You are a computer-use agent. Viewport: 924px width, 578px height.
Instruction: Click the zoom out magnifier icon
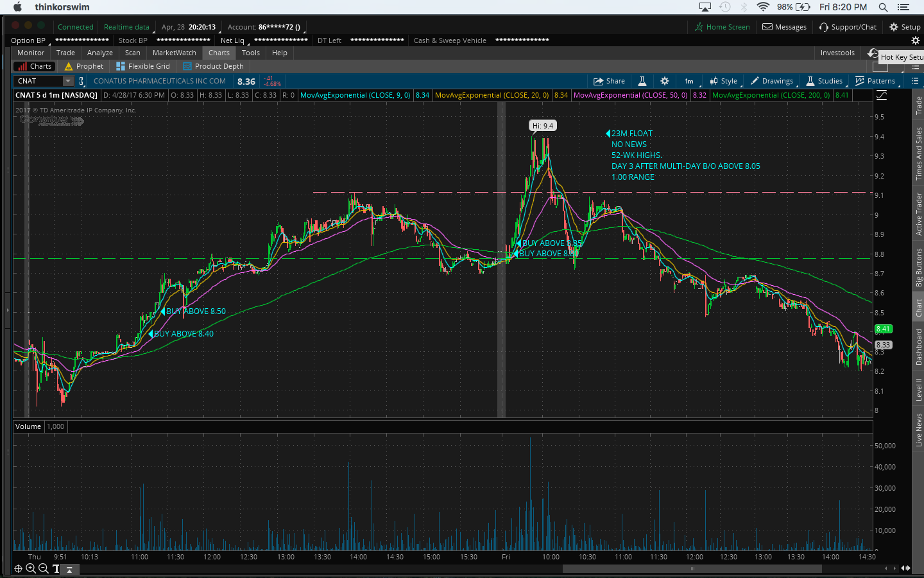43,568
